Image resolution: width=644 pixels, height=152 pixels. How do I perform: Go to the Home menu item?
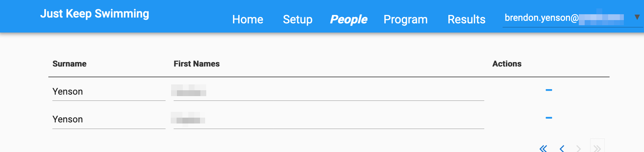pos(248,19)
